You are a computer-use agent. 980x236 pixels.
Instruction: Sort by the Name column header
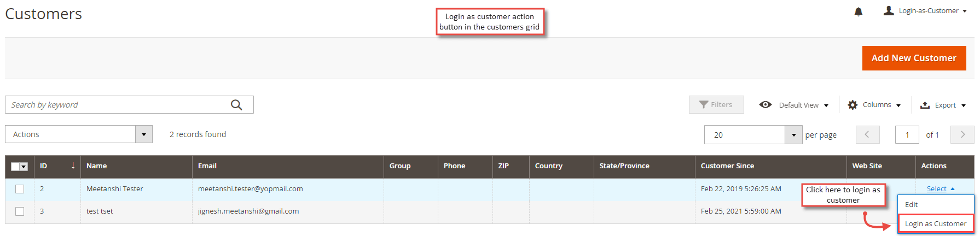[x=136, y=166]
